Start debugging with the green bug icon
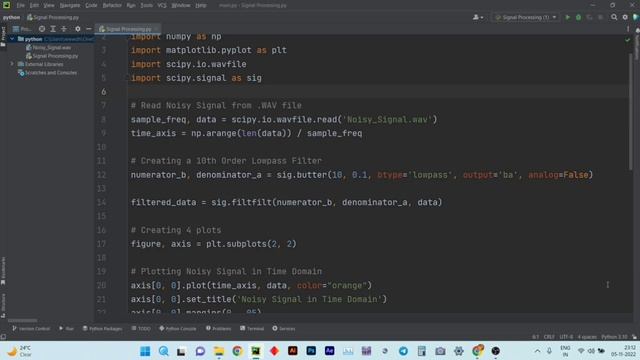This screenshot has height=360, width=640. point(578,18)
